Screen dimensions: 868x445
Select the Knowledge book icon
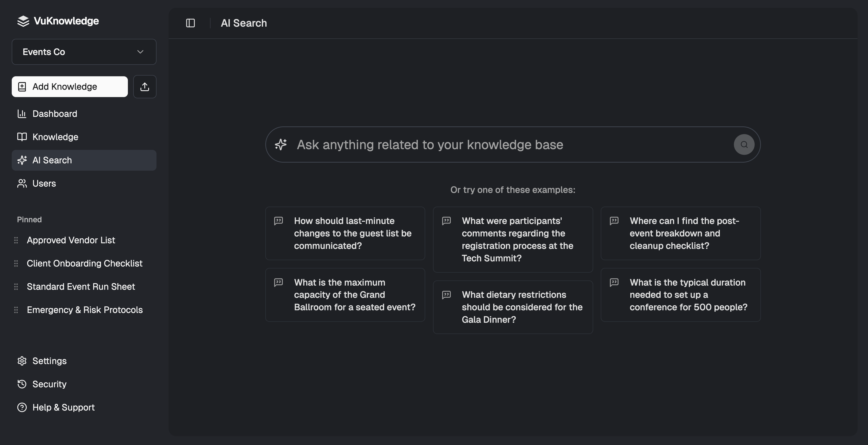pyautogui.click(x=22, y=137)
